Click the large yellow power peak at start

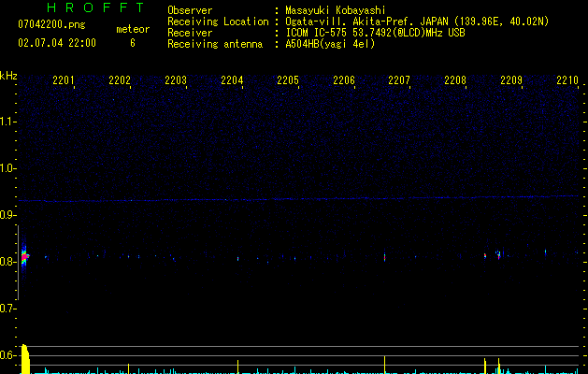[24, 359]
